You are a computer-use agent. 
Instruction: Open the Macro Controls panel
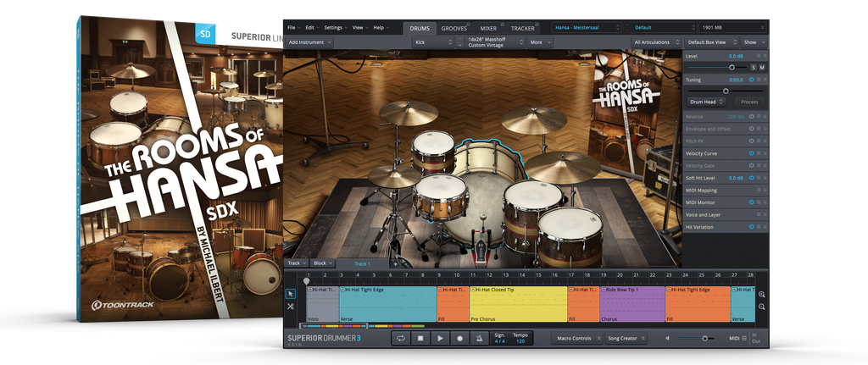[x=576, y=338]
